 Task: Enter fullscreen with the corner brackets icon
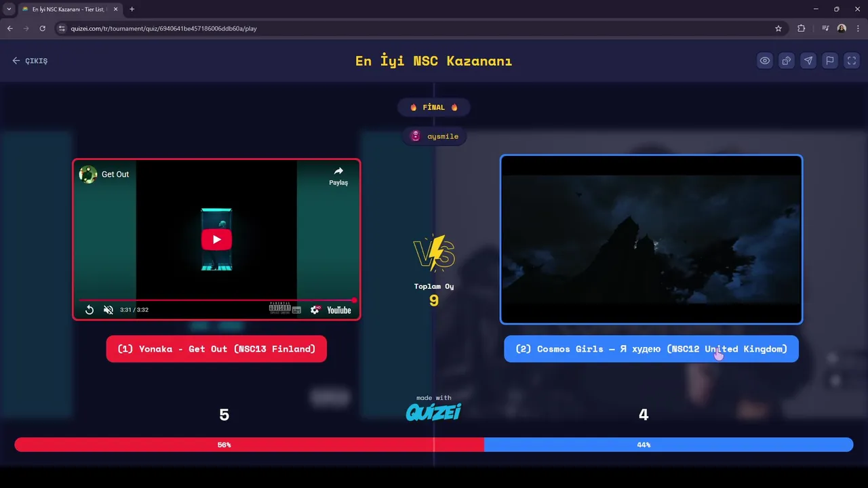pyautogui.click(x=852, y=60)
